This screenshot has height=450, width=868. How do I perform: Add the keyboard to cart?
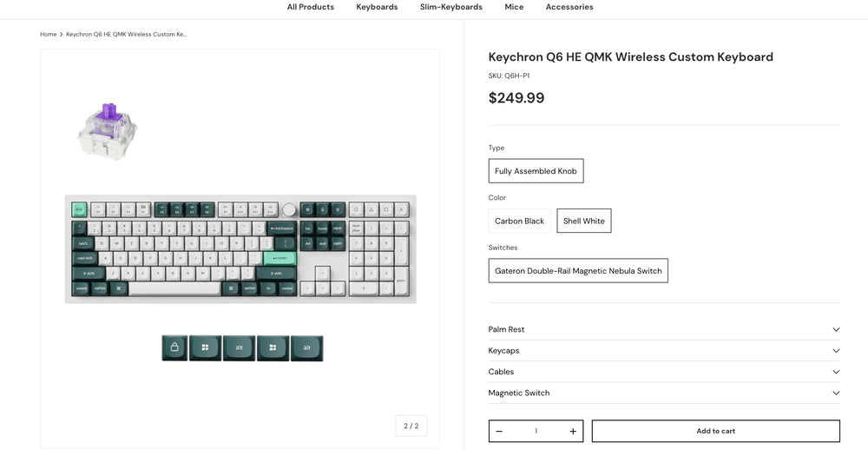[716, 431]
